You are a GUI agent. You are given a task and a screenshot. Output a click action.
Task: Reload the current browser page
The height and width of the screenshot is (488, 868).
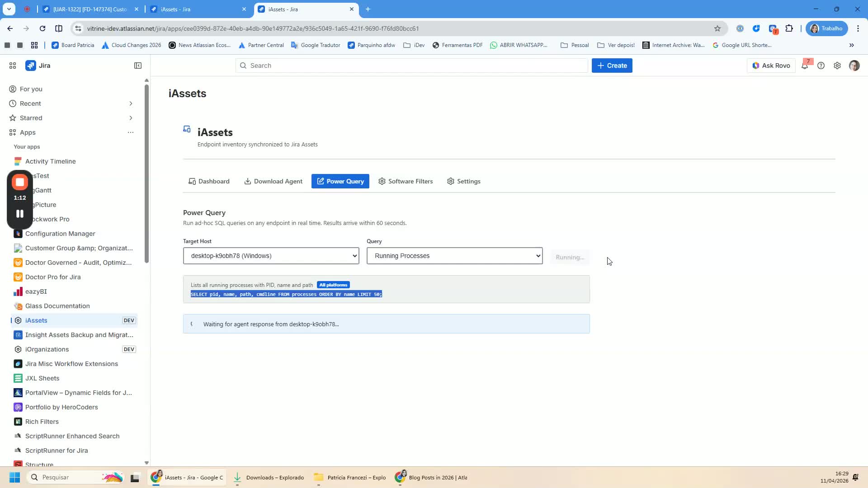click(x=42, y=28)
